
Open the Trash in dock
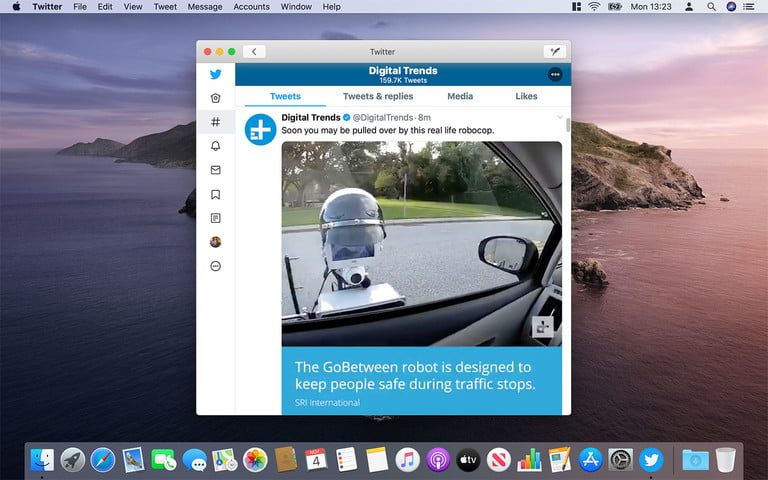725,460
